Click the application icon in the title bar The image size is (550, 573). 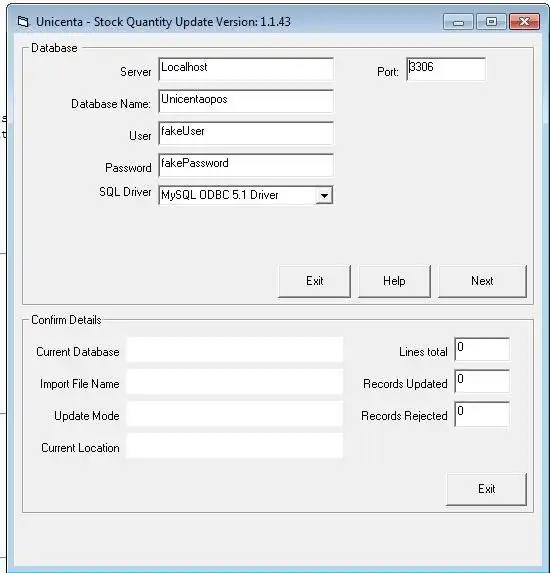(23, 22)
